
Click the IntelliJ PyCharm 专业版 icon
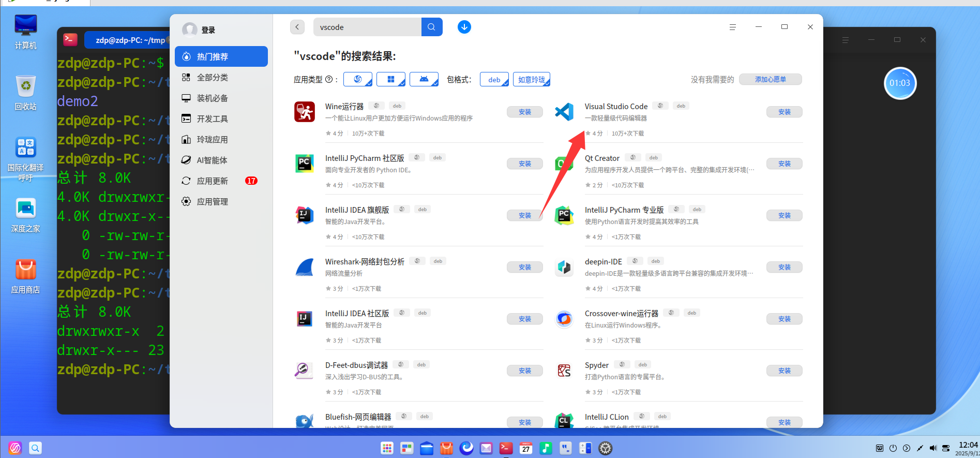click(x=564, y=215)
